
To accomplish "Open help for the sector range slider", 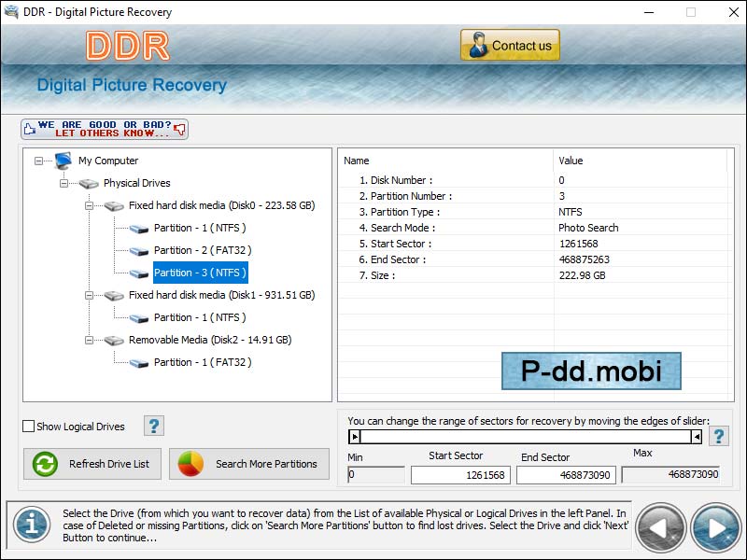I will coord(719,436).
